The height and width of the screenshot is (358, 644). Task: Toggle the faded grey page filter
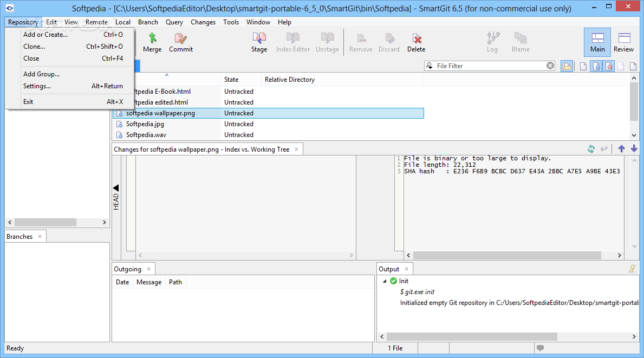click(621, 66)
